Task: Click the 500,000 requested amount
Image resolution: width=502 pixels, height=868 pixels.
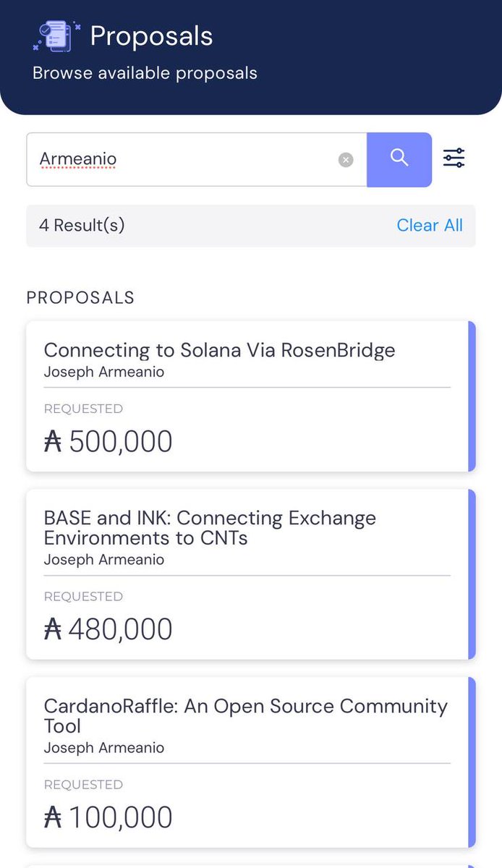Action: (x=120, y=442)
